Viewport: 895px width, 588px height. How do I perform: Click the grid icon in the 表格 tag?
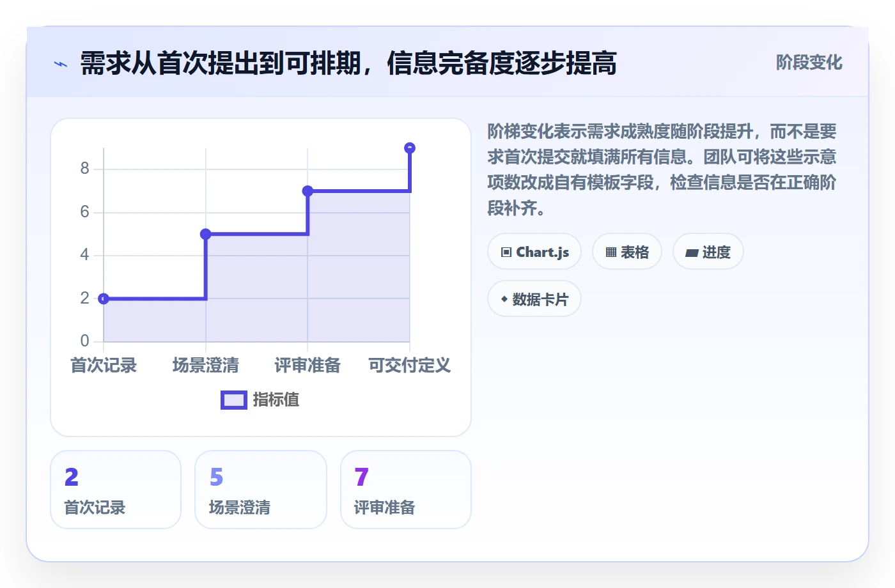pyautogui.click(x=611, y=252)
